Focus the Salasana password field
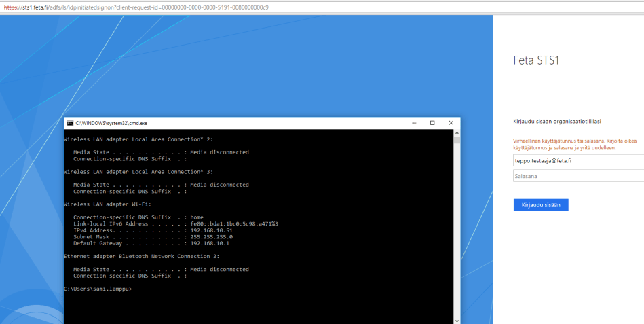The width and height of the screenshot is (644, 324). pyautogui.click(x=578, y=176)
